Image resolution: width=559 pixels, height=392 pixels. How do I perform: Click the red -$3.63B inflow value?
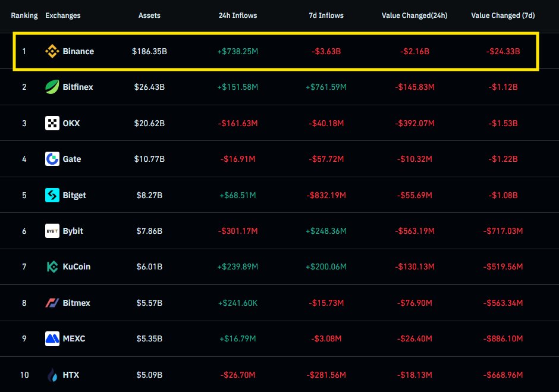[326, 51]
